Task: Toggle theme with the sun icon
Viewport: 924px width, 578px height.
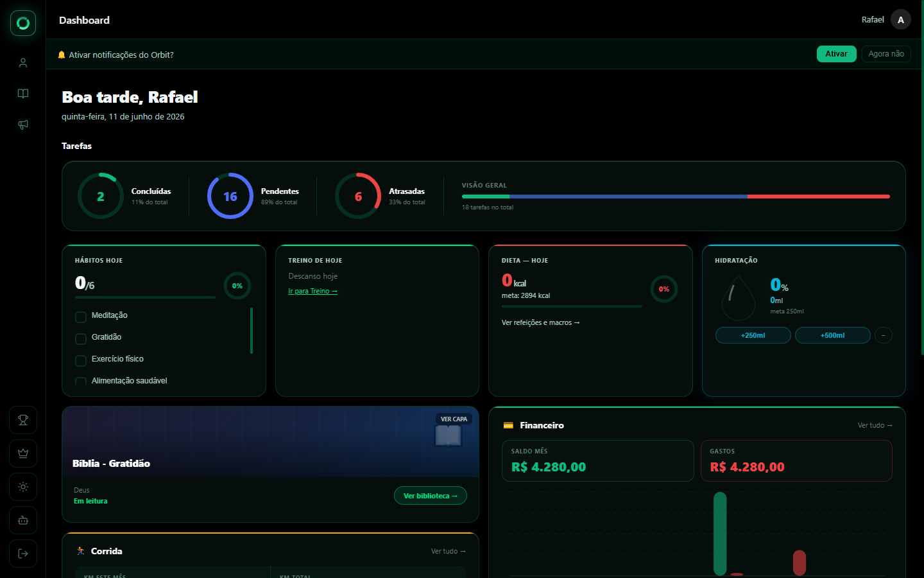Action: [23, 487]
